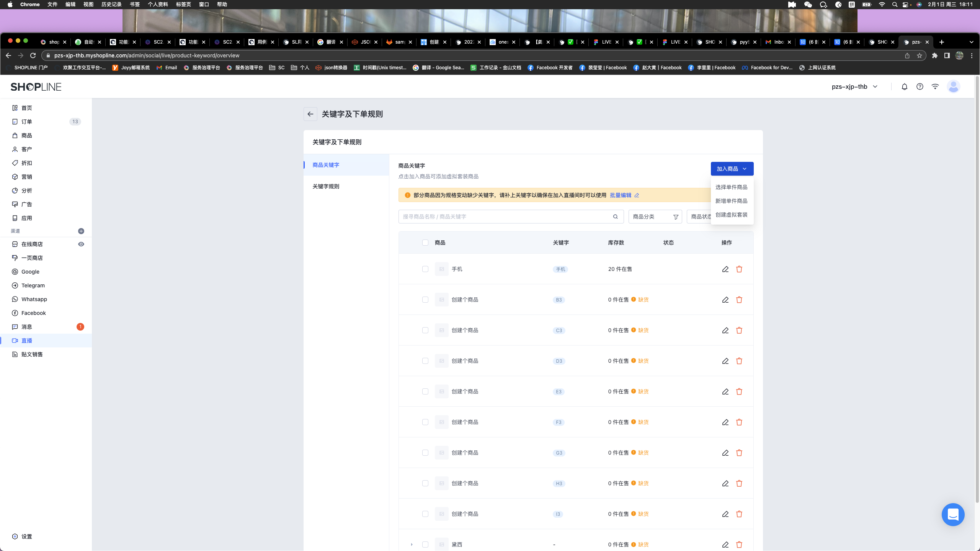980x551 pixels.
Task: Click the 搜寻商品名称 search input field
Action: point(505,217)
